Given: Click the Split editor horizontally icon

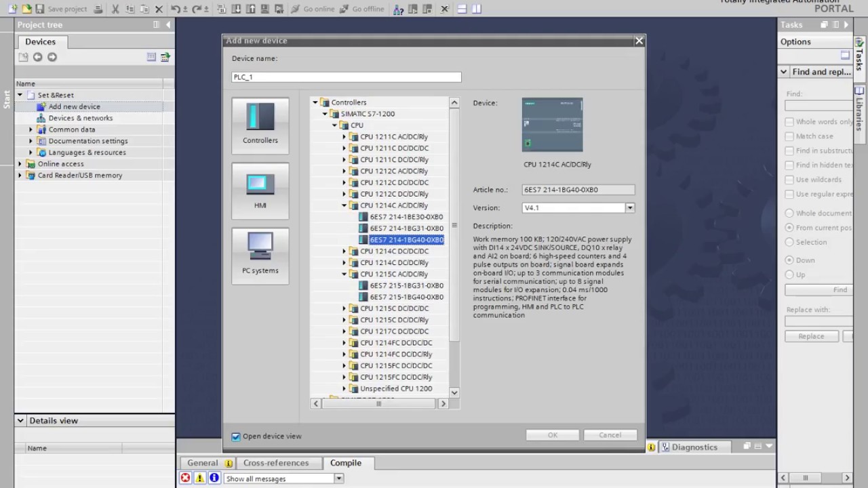Looking at the screenshot, I should pos(462,9).
